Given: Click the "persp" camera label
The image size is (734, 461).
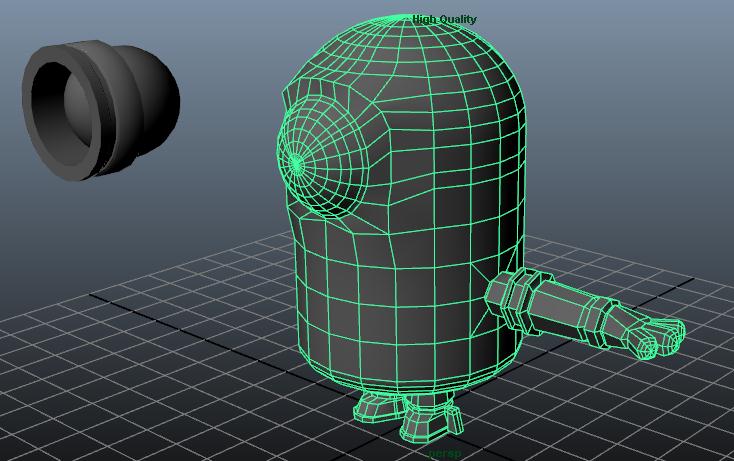Looking at the screenshot, I should point(444,454).
